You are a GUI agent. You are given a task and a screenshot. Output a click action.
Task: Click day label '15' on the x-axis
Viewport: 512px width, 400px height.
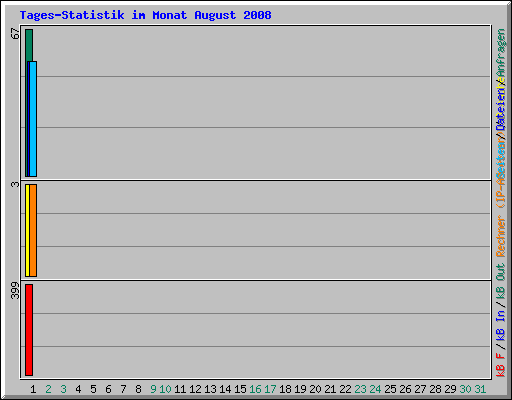click(x=240, y=389)
